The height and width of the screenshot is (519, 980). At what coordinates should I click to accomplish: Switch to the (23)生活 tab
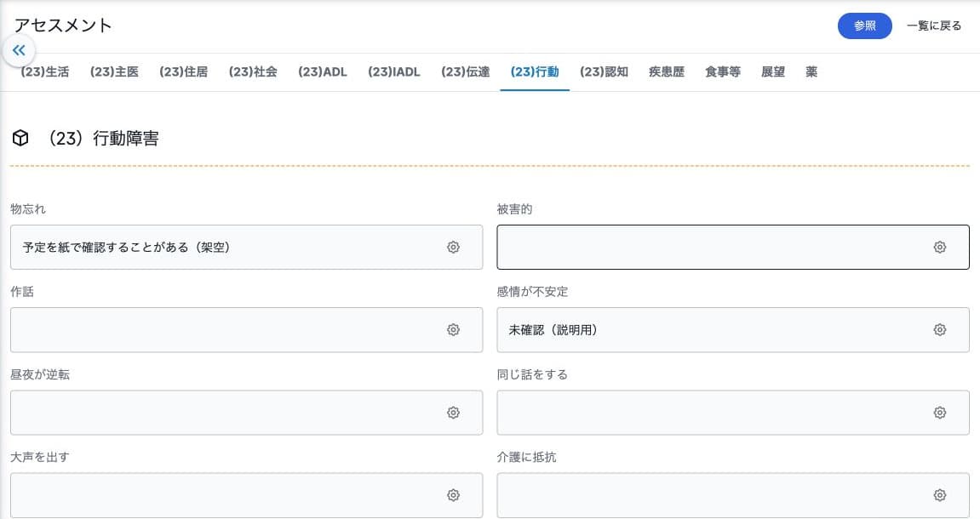[x=45, y=71]
